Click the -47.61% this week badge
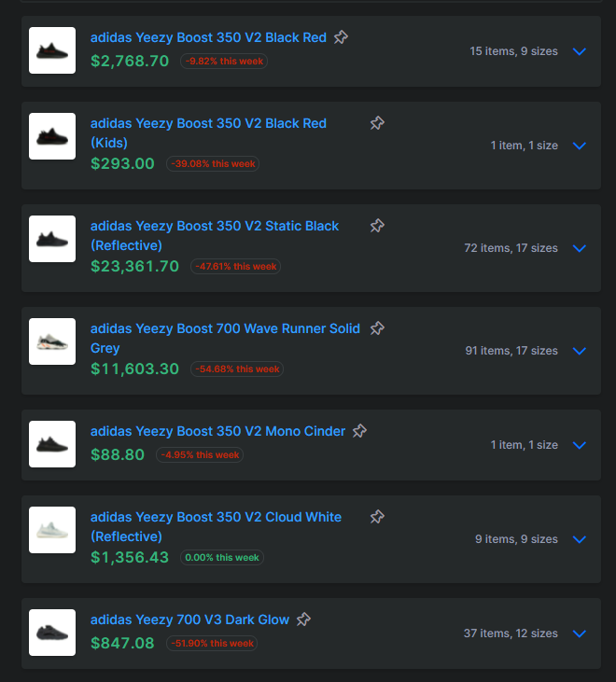616x682 pixels. (236, 267)
